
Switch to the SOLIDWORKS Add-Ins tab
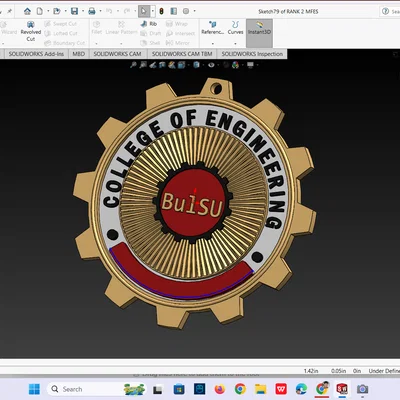point(36,54)
